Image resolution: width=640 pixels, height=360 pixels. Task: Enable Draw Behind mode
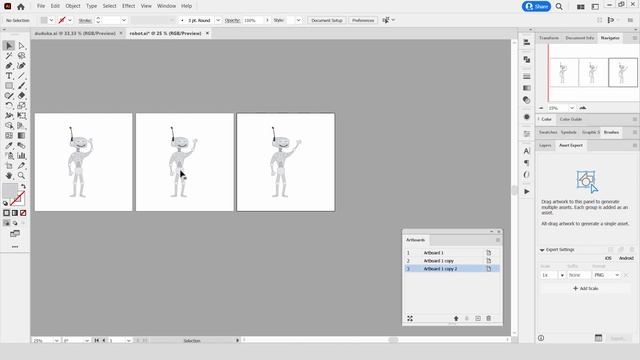coord(15,223)
